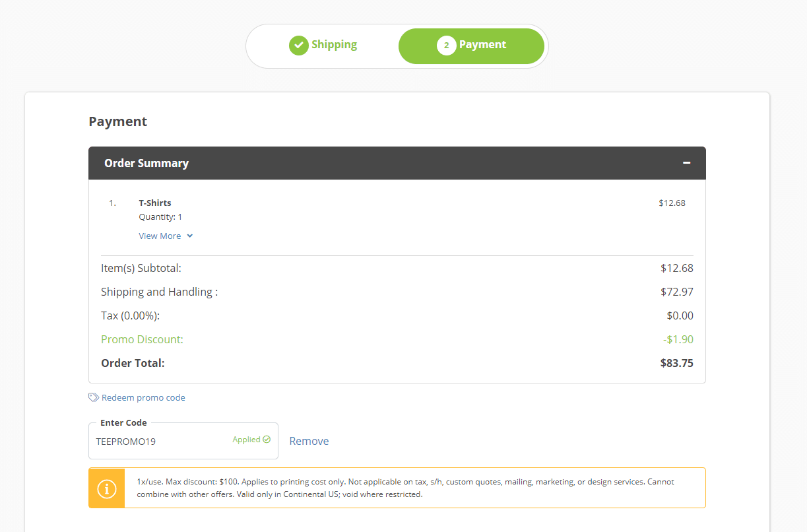The height and width of the screenshot is (532, 807).
Task: Click the T-Shirts item price $12.68
Action: click(x=672, y=203)
